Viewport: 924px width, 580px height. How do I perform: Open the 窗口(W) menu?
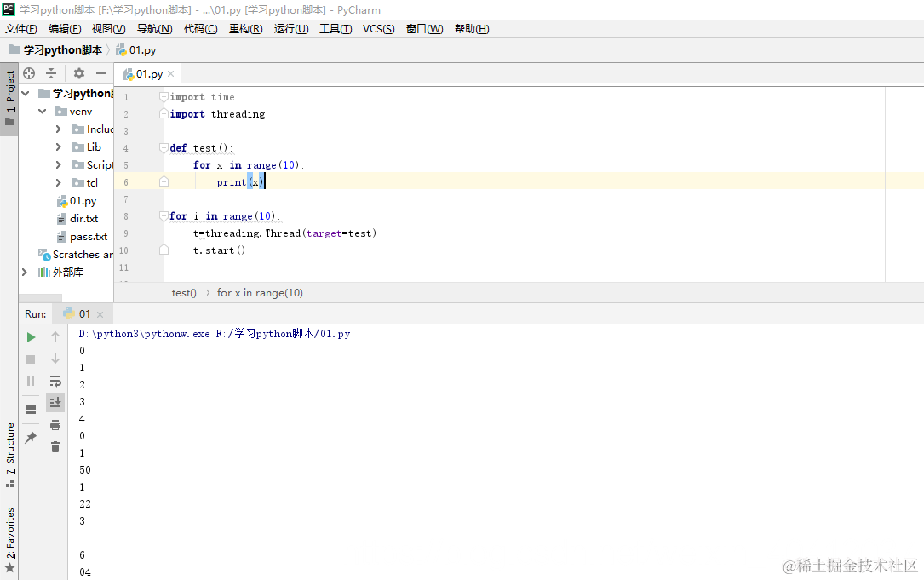pyautogui.click(x=424, y=29)
